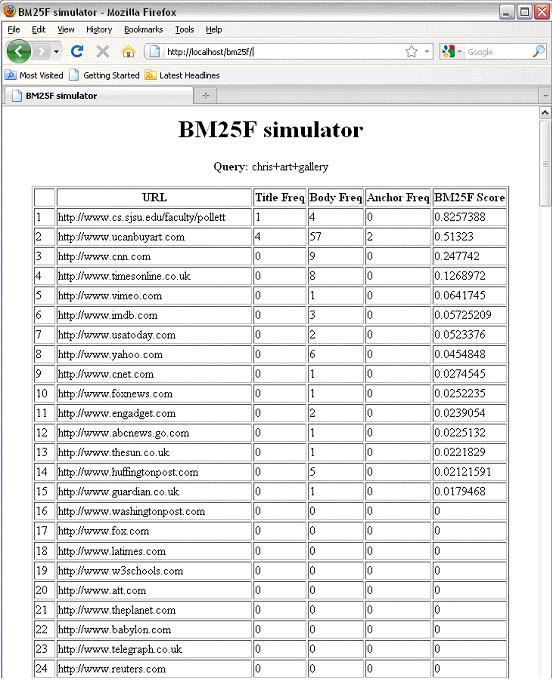Click the Body Freq column header
Viewport: 552px width, 681px height.
click(336, 197)
